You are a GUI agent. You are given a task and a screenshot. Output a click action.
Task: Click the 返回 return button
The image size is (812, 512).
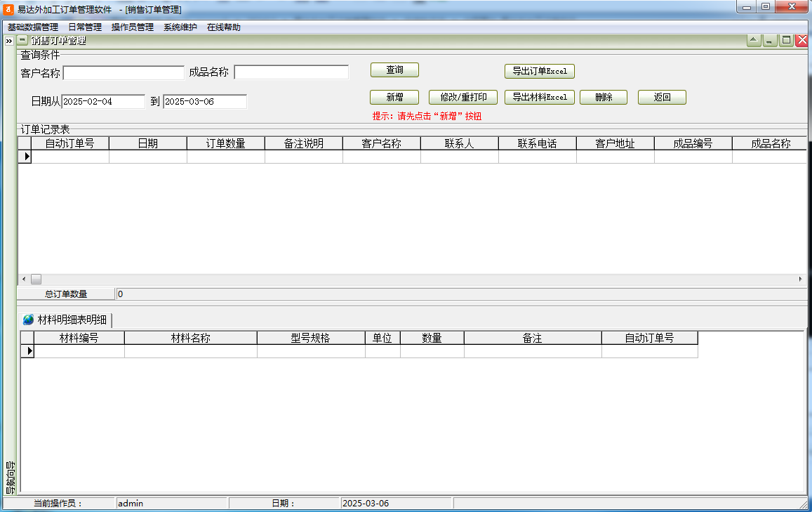tap(661, 97)
